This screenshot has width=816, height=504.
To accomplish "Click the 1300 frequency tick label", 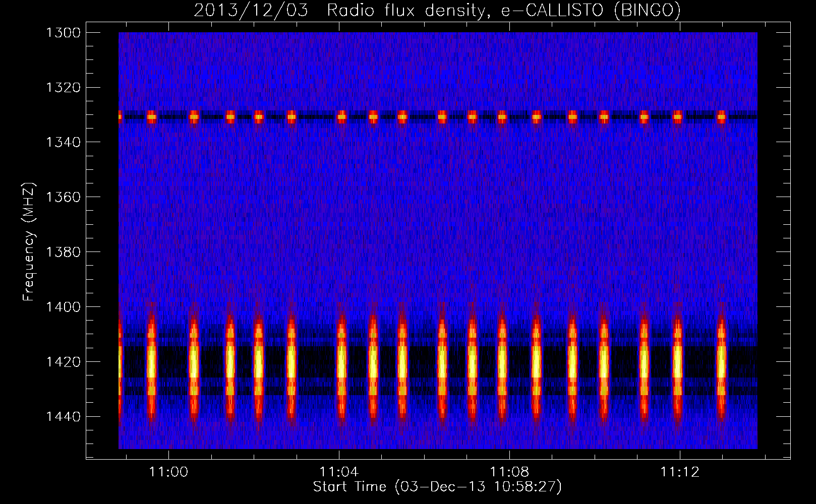I will (x=63, y=33).
